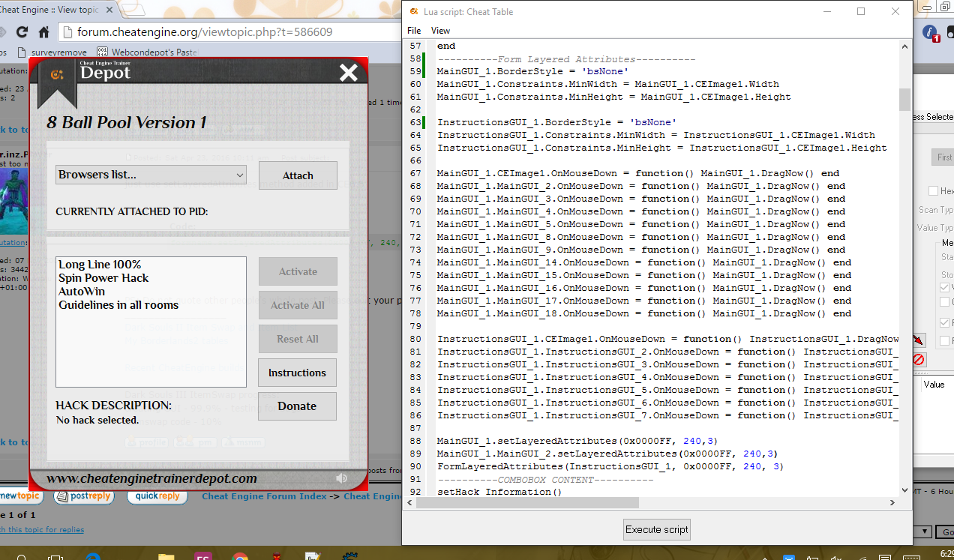Viewport: 954px width, 560px height.
Task: Click the Form Layered Attributes comment line
Action: tap(566, 58)
